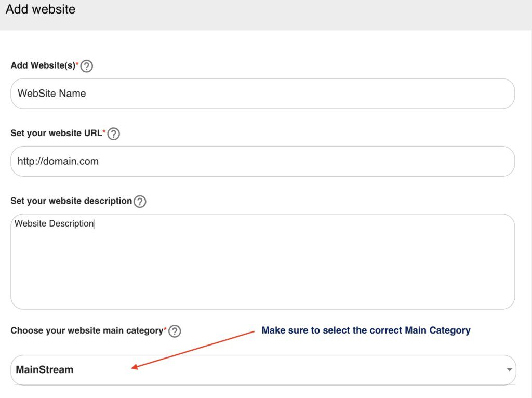This screenshot has height=398, width=532.
Task: Click help icon for main category
Action: pos(175,331)
